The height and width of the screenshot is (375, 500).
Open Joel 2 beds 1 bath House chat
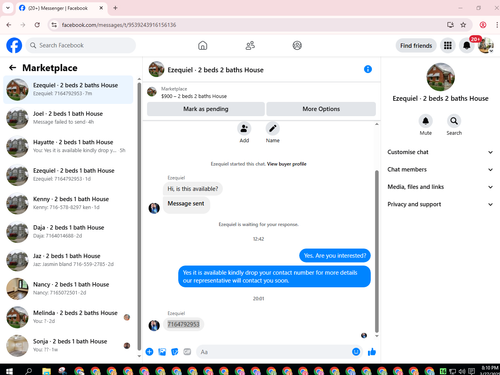[68, 118]
